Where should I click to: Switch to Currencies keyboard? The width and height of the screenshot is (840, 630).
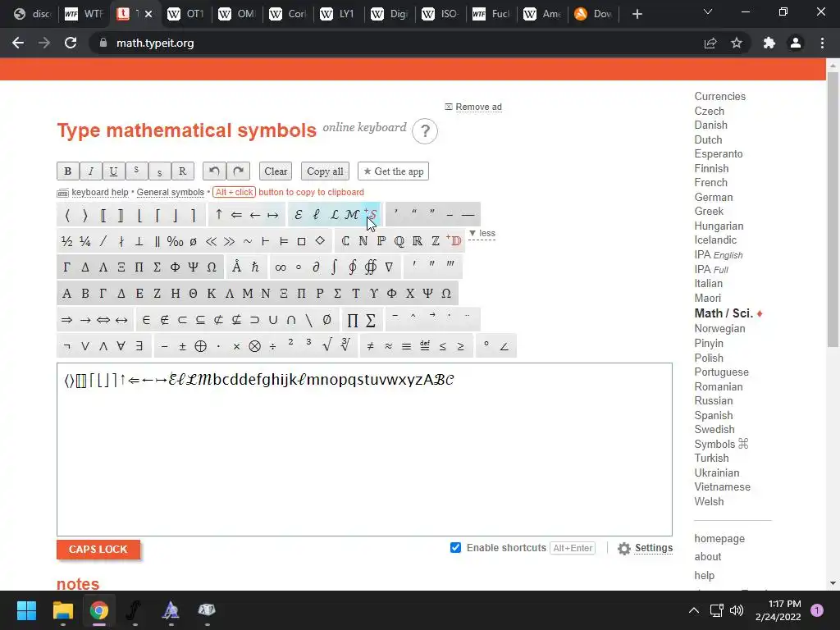[x=720, y=97]
